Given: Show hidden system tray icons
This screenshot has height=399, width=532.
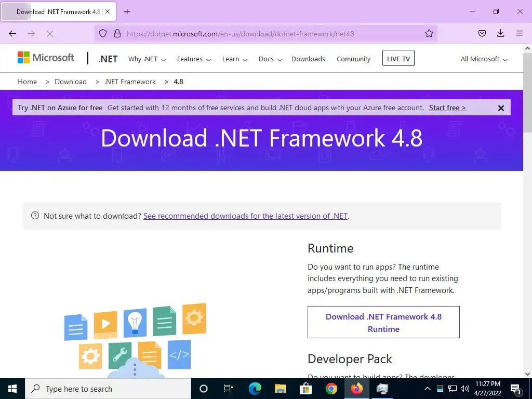Looking at the screenshot, I should click(x=428, y=389).
